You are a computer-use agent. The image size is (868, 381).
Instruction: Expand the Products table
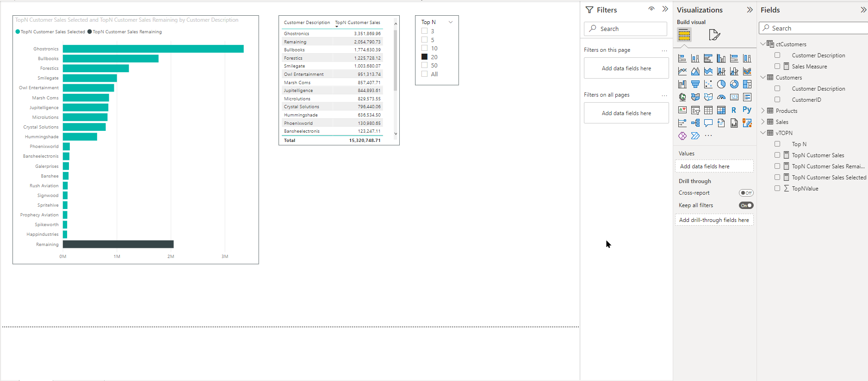click(x=763, y=111)
